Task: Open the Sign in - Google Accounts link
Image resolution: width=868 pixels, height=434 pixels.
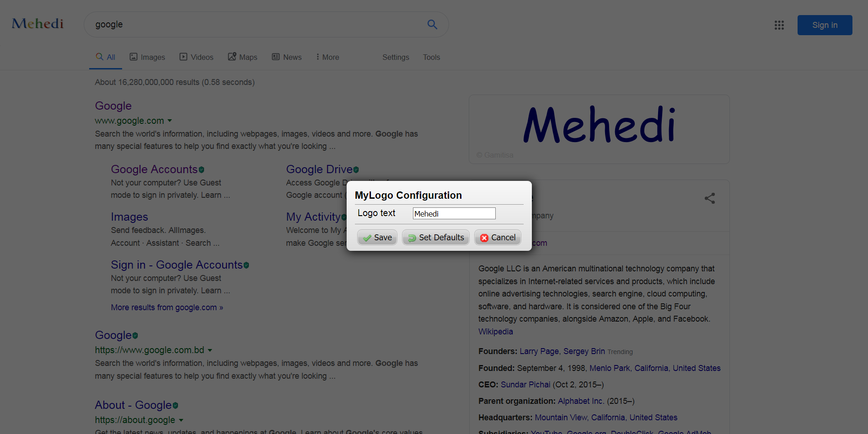Action: (x=177, y=265)
